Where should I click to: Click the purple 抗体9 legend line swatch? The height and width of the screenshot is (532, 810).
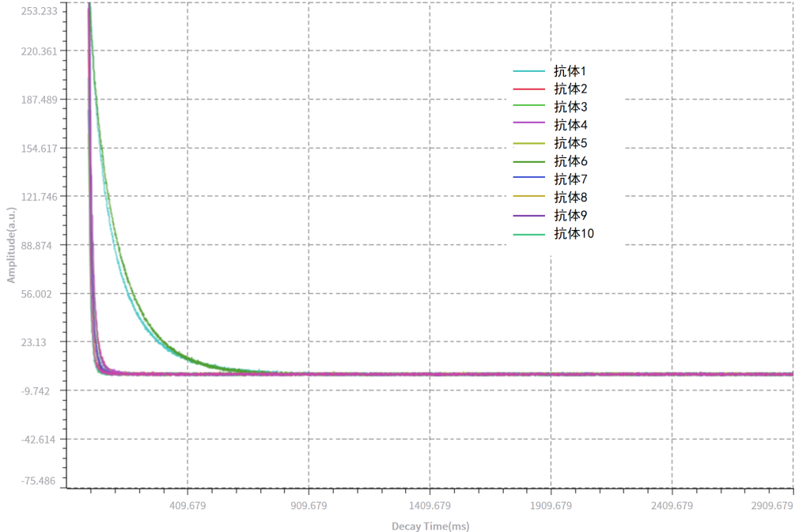coord(529,215)
